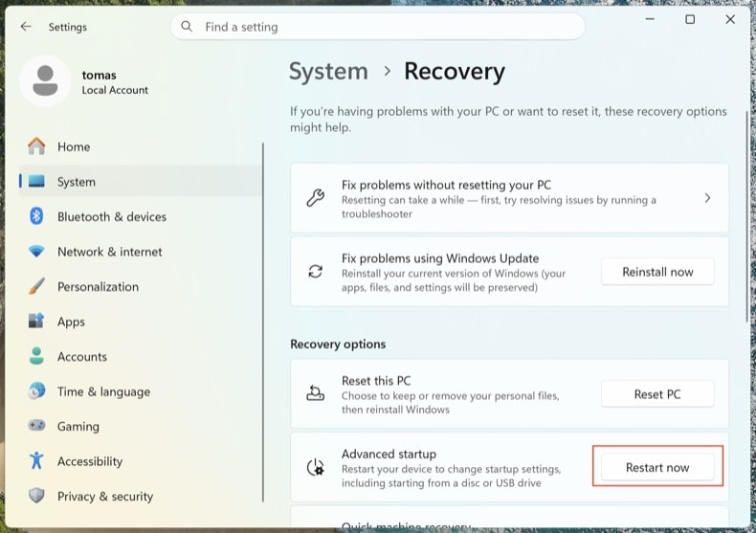Select Privacy & security section
The image size is (756, 533).
coord(141,496)
